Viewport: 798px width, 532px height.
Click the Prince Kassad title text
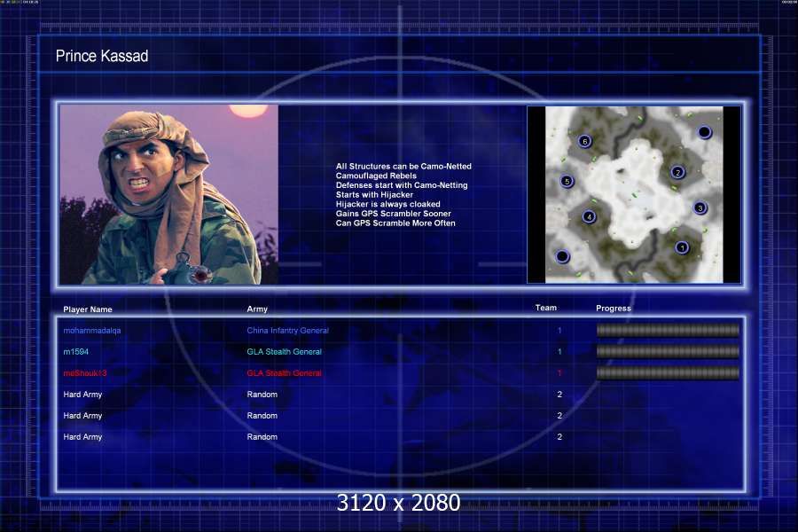[x=102, y=56]
